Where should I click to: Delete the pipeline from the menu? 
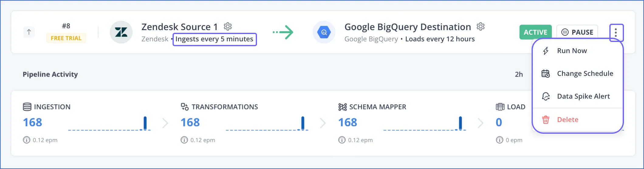567,120
